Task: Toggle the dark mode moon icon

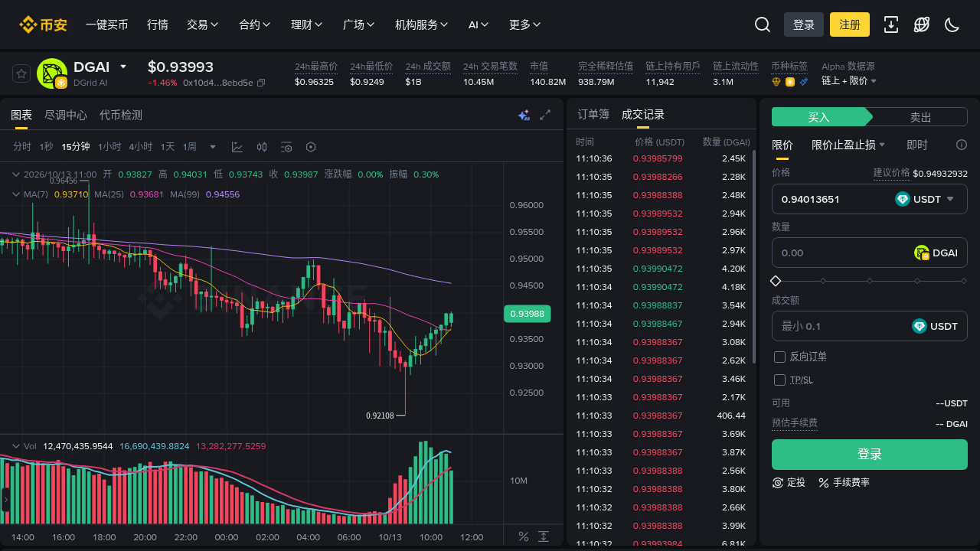Action: click(952, 24)
